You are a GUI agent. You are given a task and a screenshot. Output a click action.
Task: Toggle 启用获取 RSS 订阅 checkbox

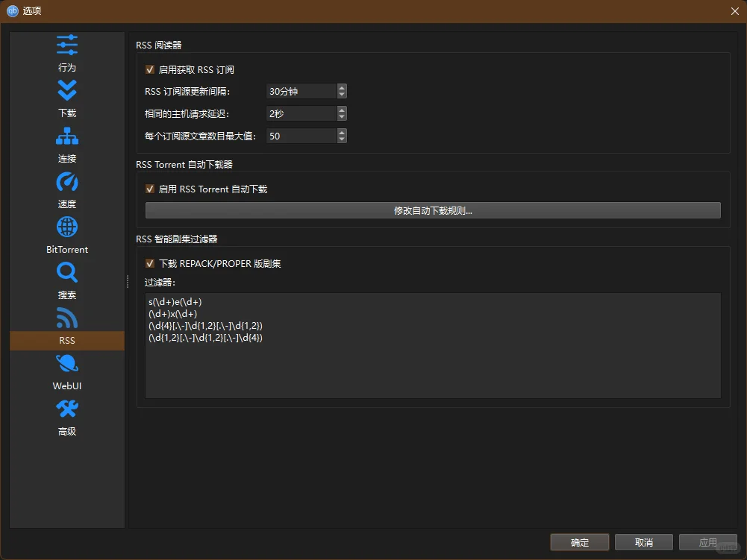[x=149, y=69]
